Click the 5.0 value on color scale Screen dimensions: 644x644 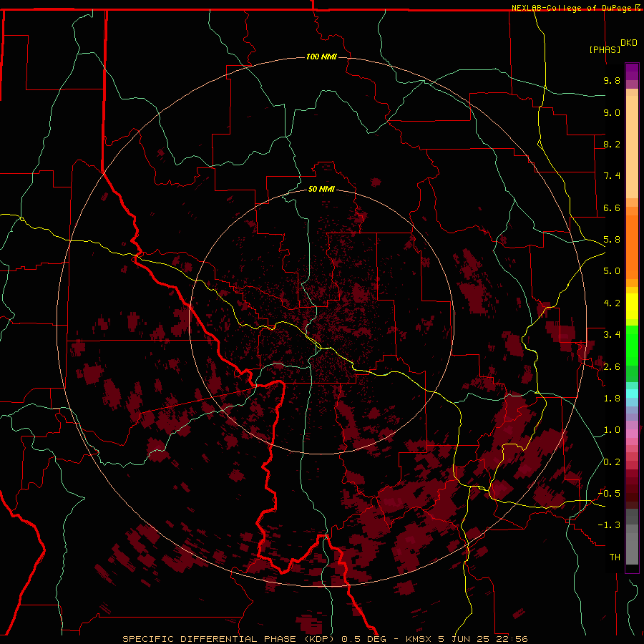(612, 271)
